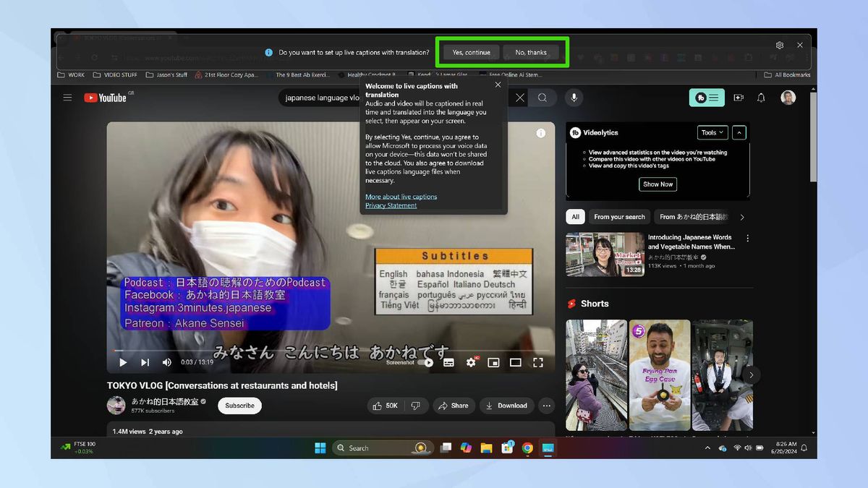Toggle subtitles with the CC icon
This screenshot has width=868, height=488.
[x=448, y=362]
